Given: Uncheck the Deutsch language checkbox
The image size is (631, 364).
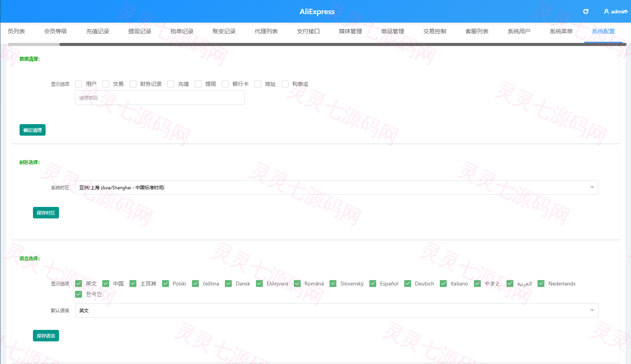Looking at the screenshot, I should 408,284.
